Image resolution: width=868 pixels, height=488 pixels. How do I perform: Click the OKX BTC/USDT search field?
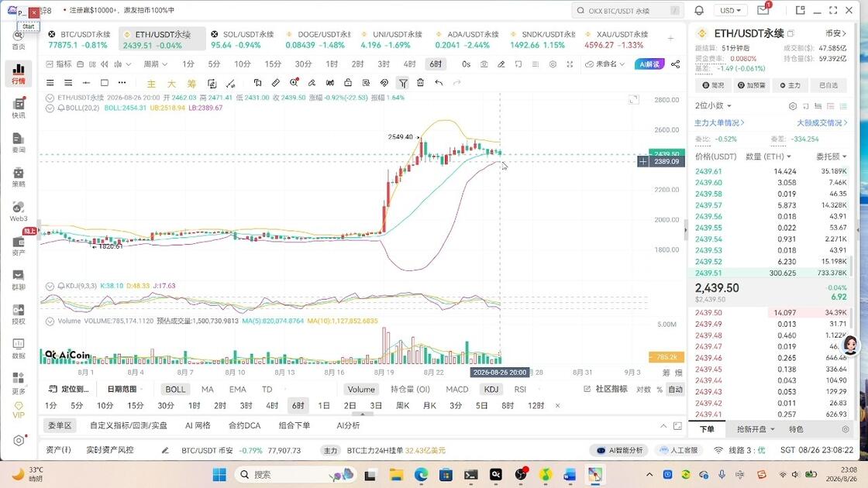point(627,11)
